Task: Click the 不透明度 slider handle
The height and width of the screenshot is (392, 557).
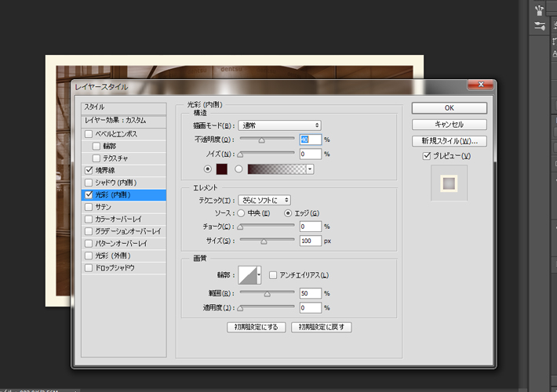Action: coord(262,140)
